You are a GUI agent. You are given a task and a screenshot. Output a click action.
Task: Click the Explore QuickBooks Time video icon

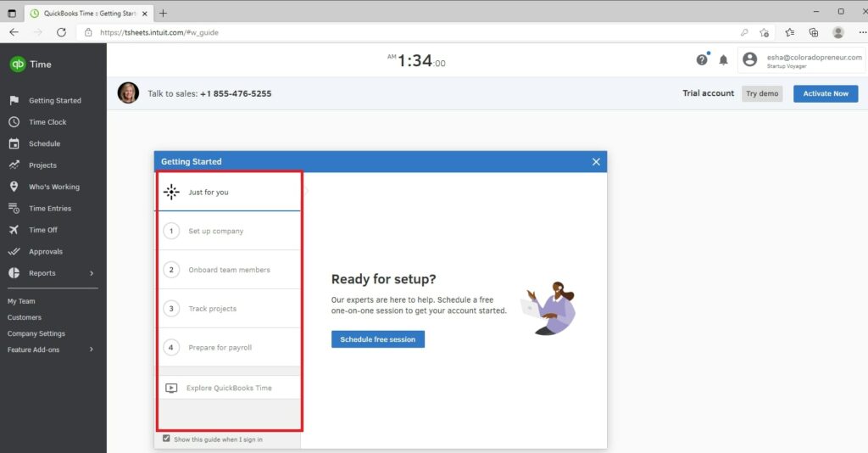click(171, 388)
